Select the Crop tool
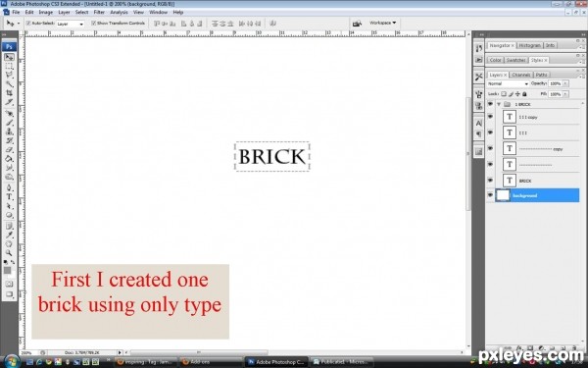 click(x=9, y=93)
